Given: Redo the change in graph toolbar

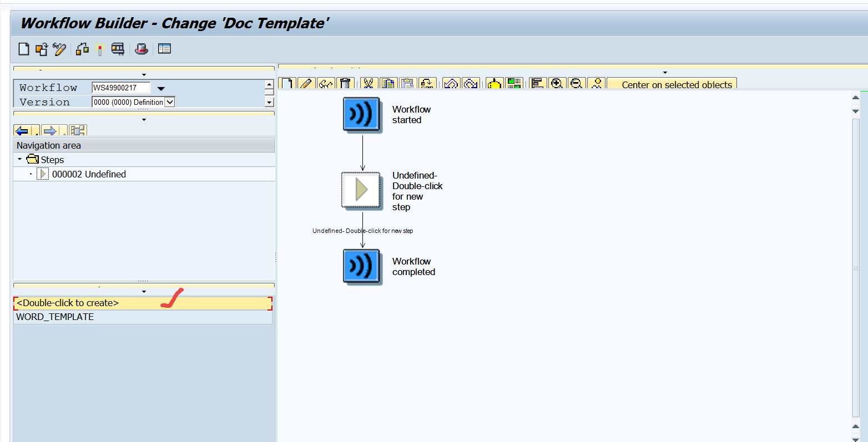Looking at the screenshot, I should point(471,84).
